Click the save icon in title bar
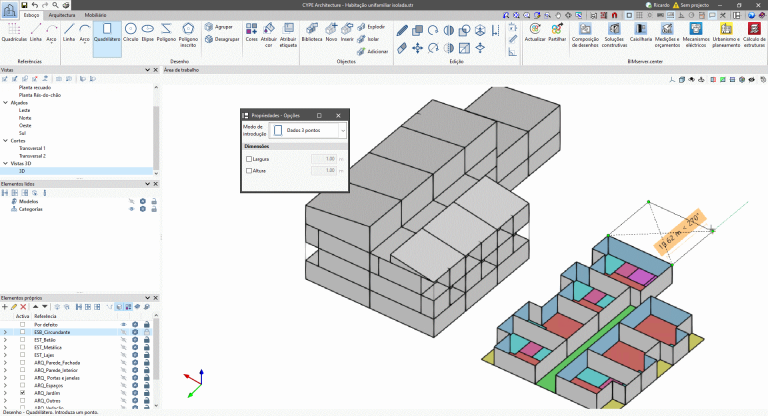Image resolution: width=768 pixels, height=416 pixels. (24, 5)
